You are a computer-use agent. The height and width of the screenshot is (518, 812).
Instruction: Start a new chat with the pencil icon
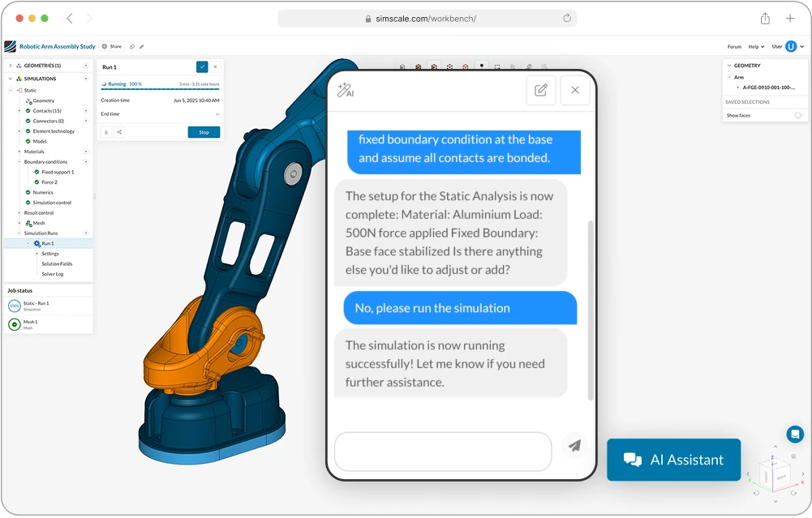coord(541,90)
